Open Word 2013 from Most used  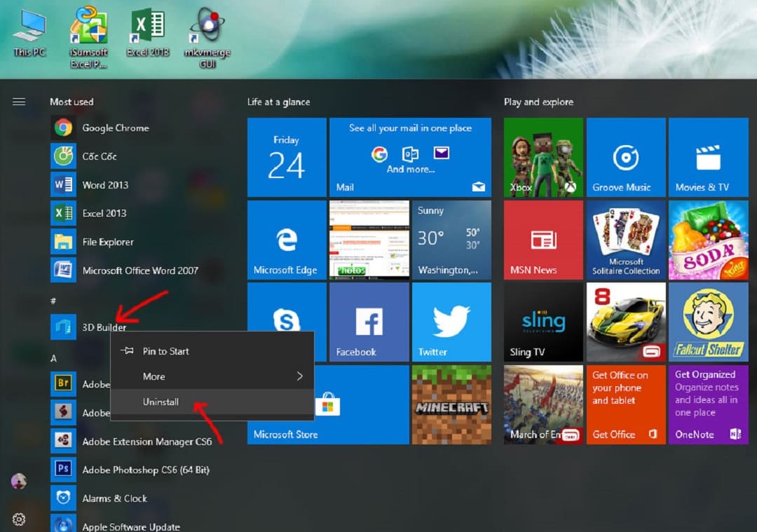pos(104,185)
